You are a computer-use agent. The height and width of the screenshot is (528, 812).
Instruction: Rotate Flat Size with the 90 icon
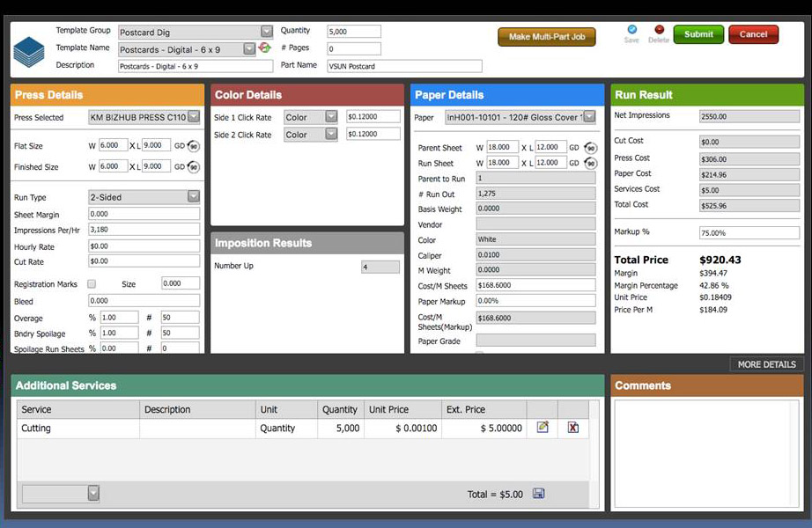click(x=193, y=146)
